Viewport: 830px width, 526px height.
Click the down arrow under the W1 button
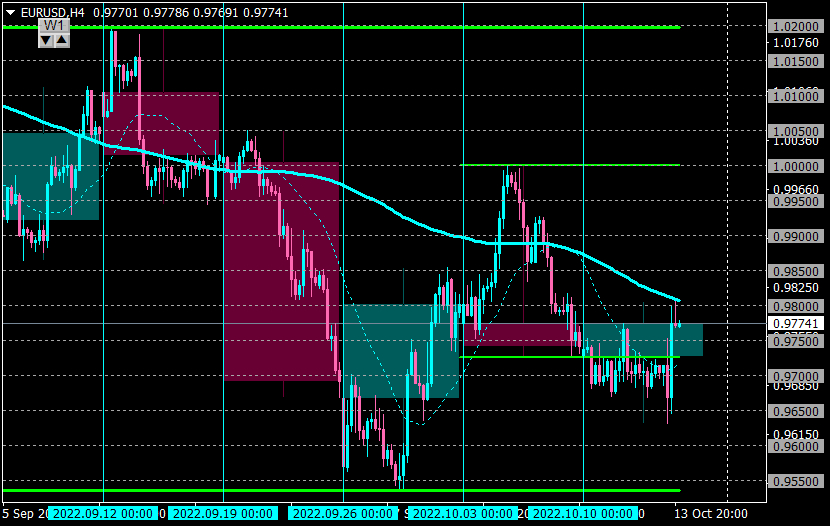[46, 40]
